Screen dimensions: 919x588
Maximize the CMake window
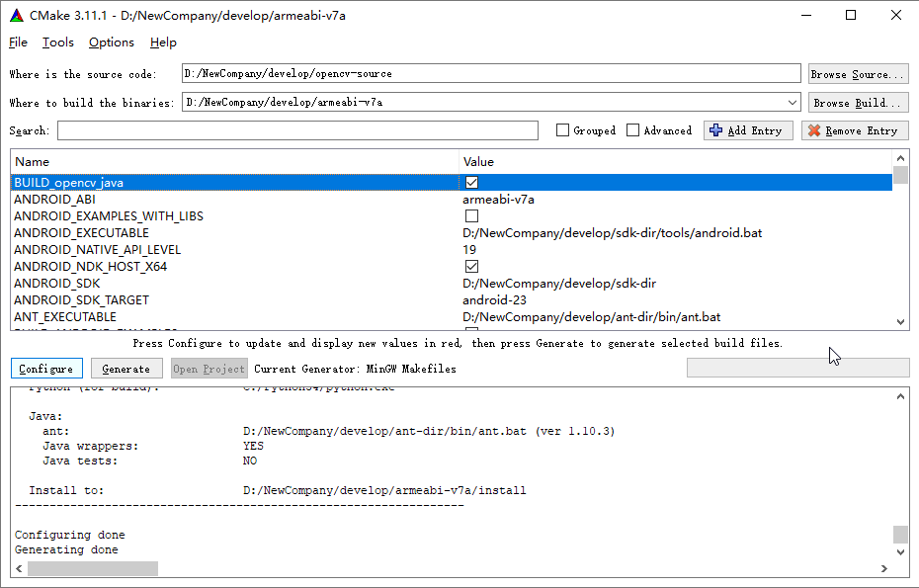tap(851, 15)
